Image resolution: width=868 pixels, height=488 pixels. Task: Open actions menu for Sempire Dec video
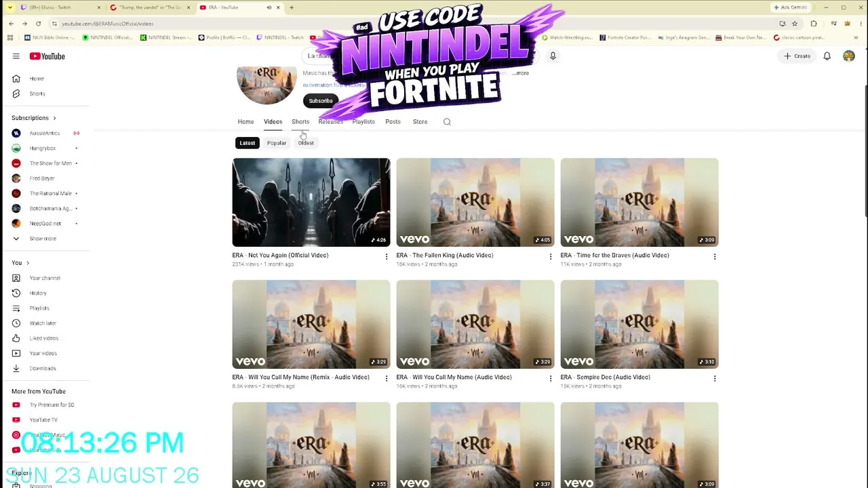click(x=715, y=378)
